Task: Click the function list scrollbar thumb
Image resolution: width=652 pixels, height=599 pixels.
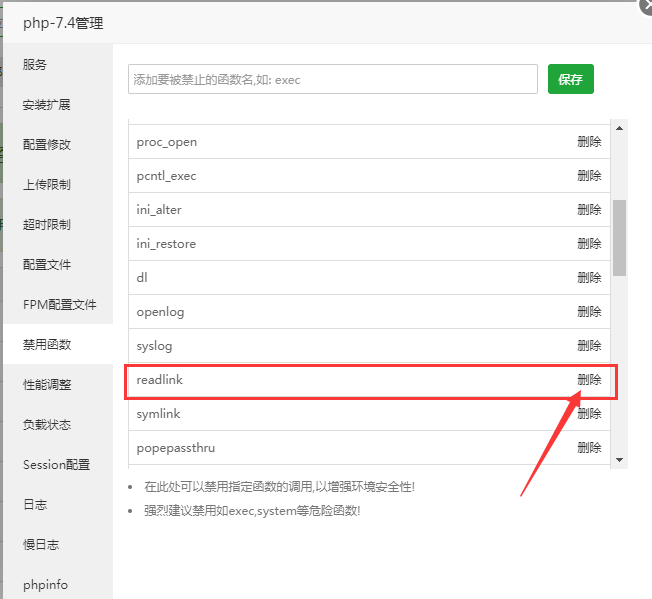Action: tap(619, 237)
